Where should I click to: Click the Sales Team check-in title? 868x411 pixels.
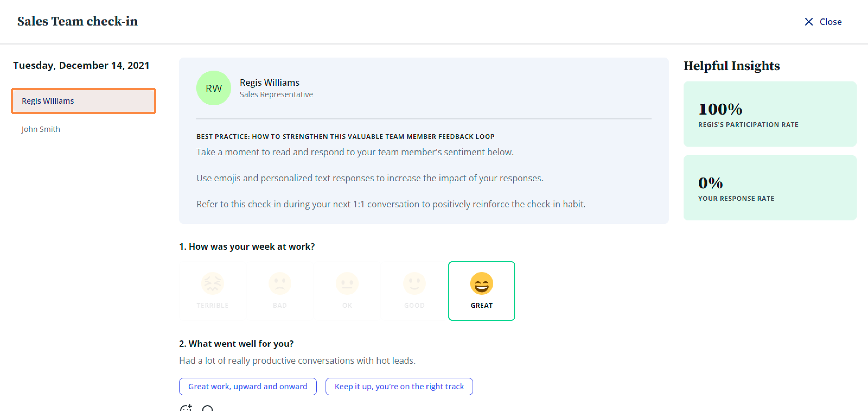(x=78, y=21)
